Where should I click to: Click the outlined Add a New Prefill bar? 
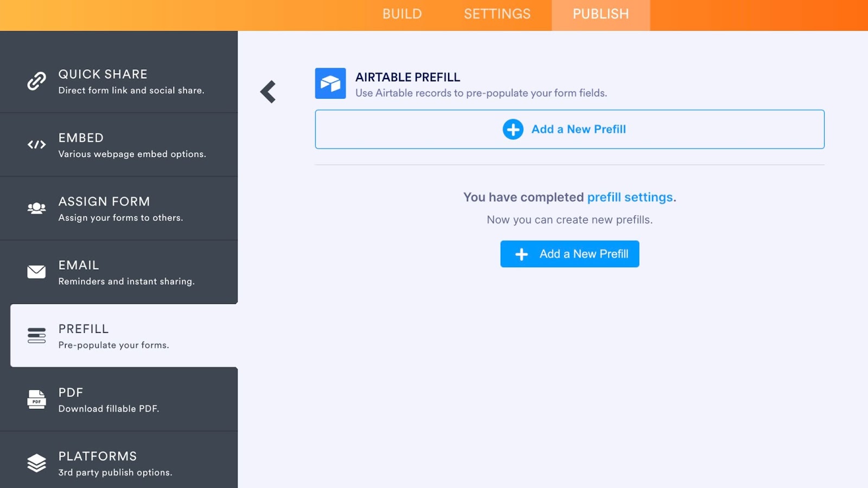click(570, 130)
